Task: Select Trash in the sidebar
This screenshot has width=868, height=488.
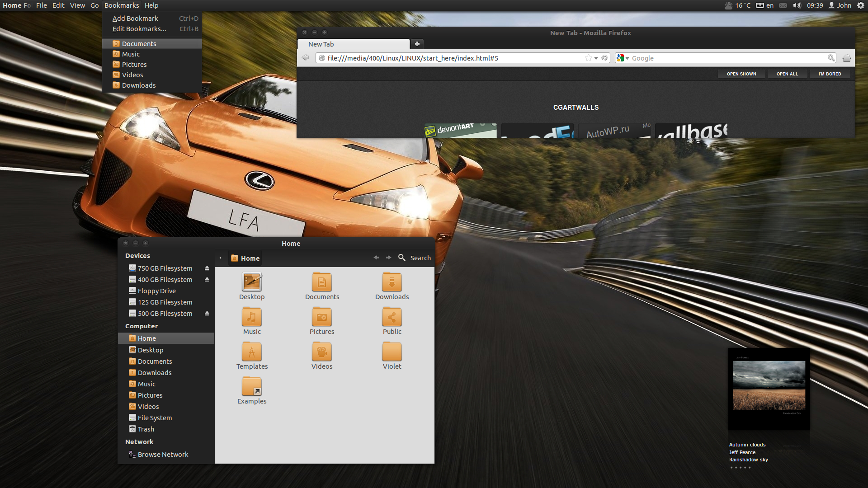Action: pos(146,429)
